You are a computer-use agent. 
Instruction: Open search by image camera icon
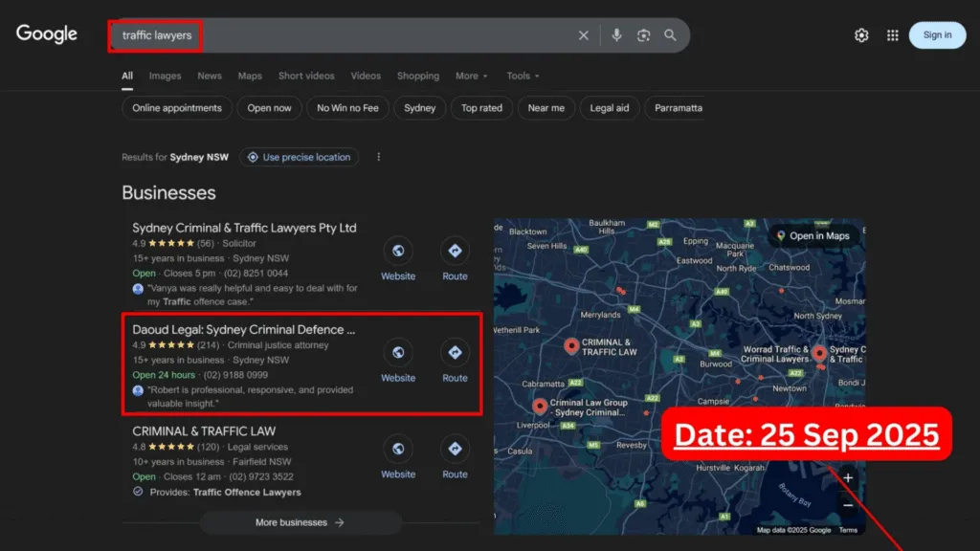pos(644,35)
